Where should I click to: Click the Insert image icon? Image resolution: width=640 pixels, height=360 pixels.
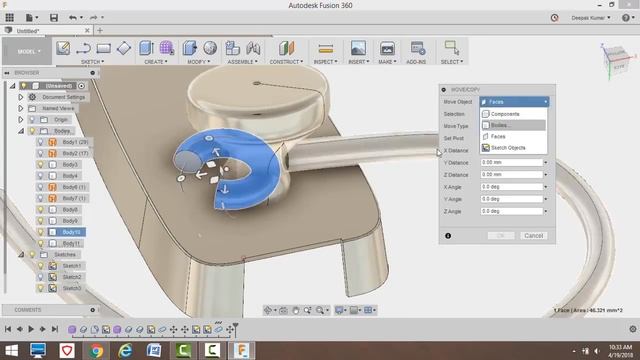[x=358, y=48]
